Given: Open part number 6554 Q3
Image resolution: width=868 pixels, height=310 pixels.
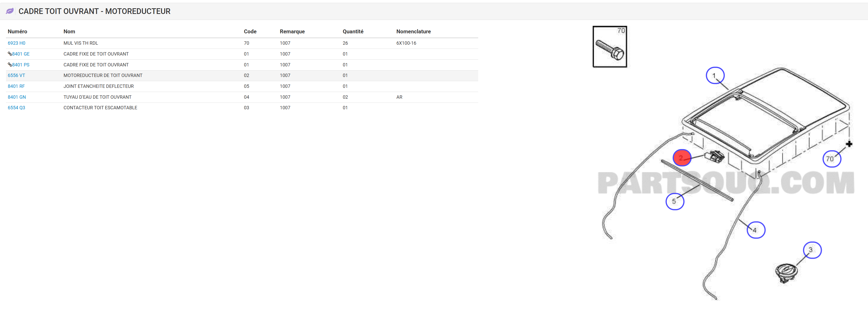Looking at the screenshot, I should pyautogui.click(x=17, y=108).
